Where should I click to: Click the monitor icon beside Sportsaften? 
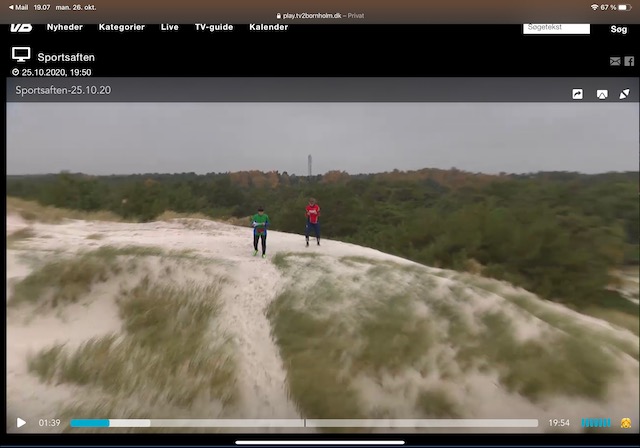click(21, 55)
